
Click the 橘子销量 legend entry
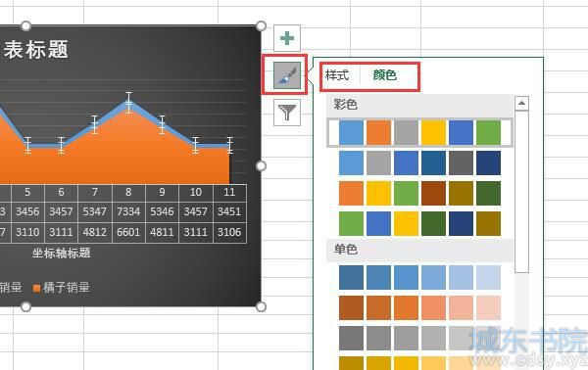pyautogui.click(x=62, y=287)
